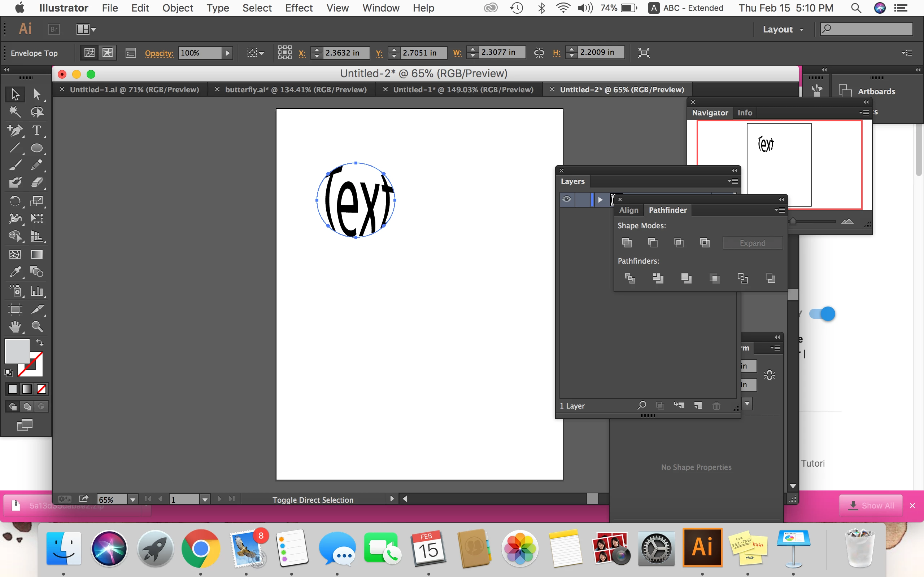Toggle constrain width and height proportions
Screen dimensions: 924x577
(x=539, y=53)
